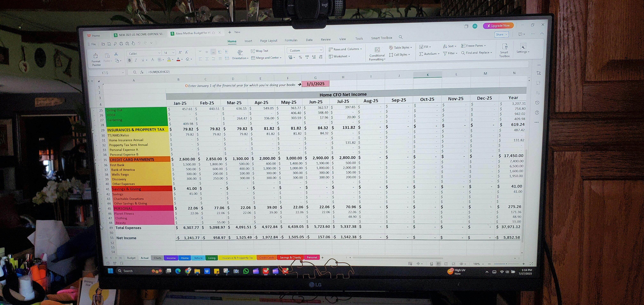
Task: Switch to the Insert ribbon tab
Action: pos(248,41)
